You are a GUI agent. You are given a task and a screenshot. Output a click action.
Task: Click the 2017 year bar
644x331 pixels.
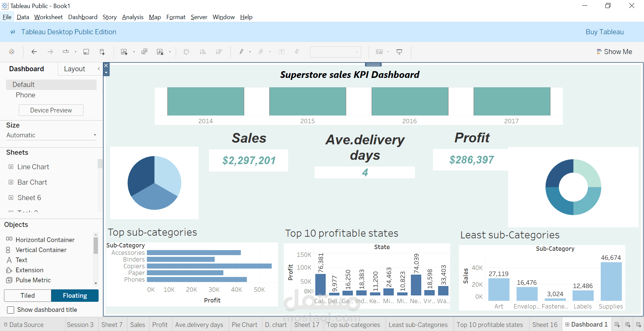(x=512, y=101)
